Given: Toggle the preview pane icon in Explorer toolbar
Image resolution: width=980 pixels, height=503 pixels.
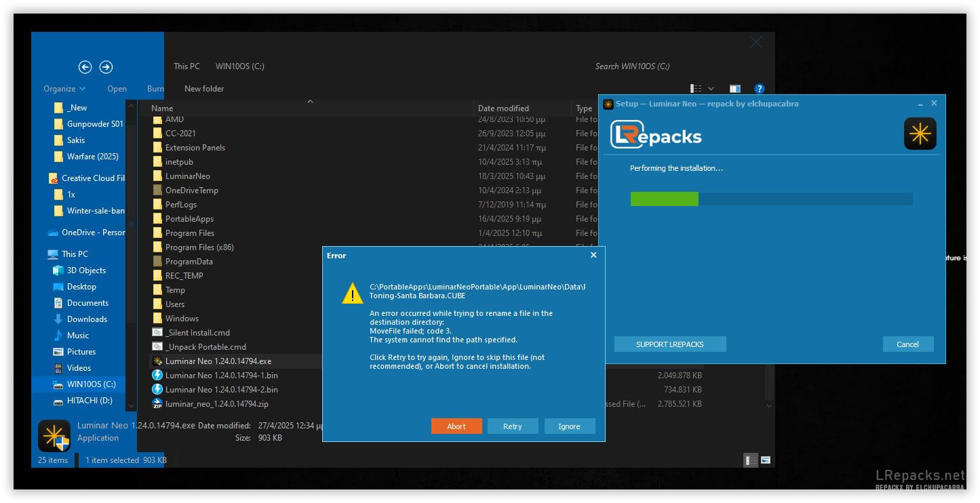Looking at the screenshot, I should (x=734, y=88).
